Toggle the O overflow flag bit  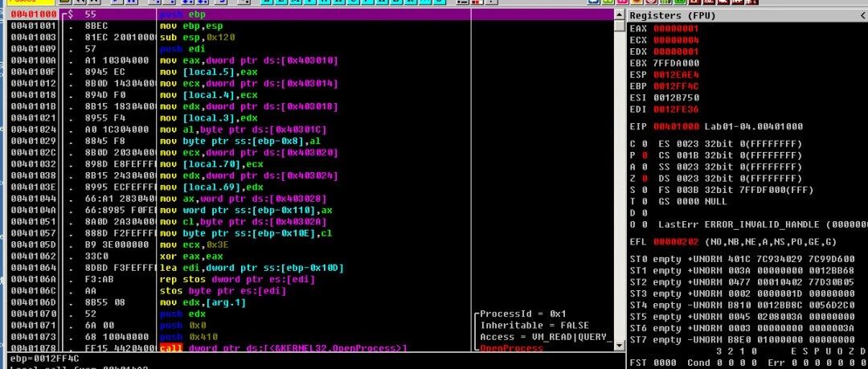pyautogui.click(x=645, y=224)
